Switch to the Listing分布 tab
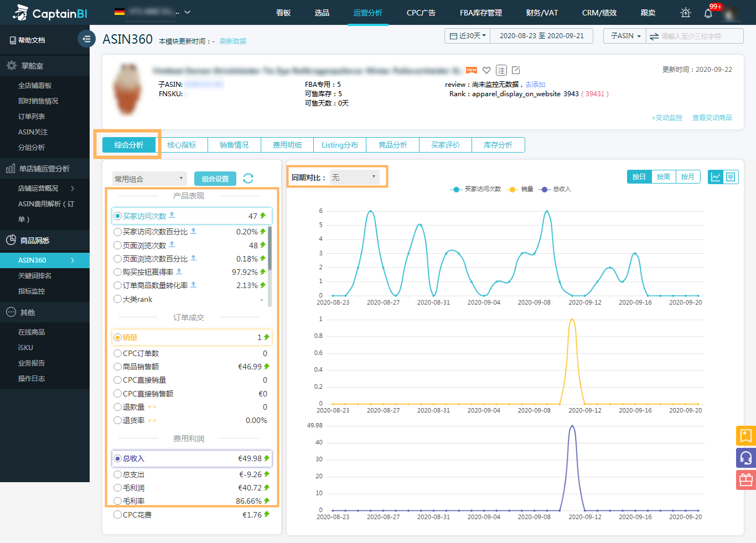This screenshot has height=543, width=756. [x=340, y=145]
